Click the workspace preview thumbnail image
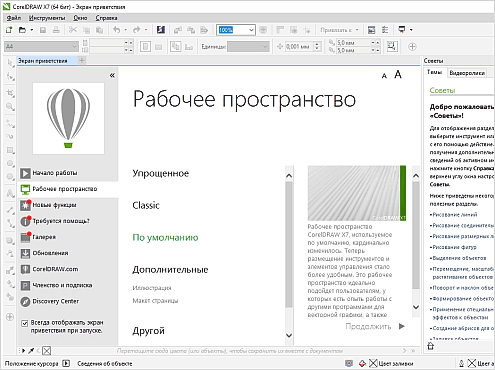This screenshot has height=370, width=495. [357, 193]
